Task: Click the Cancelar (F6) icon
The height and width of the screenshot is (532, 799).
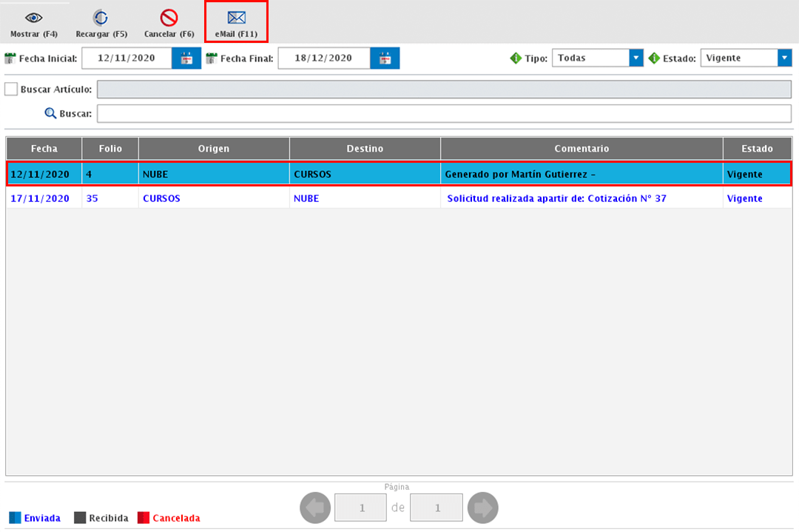Action: click(169, 18)
